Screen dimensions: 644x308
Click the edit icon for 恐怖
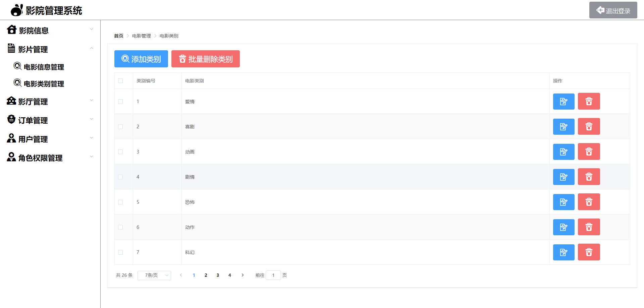pyautogui.click(x=563, y=202)
